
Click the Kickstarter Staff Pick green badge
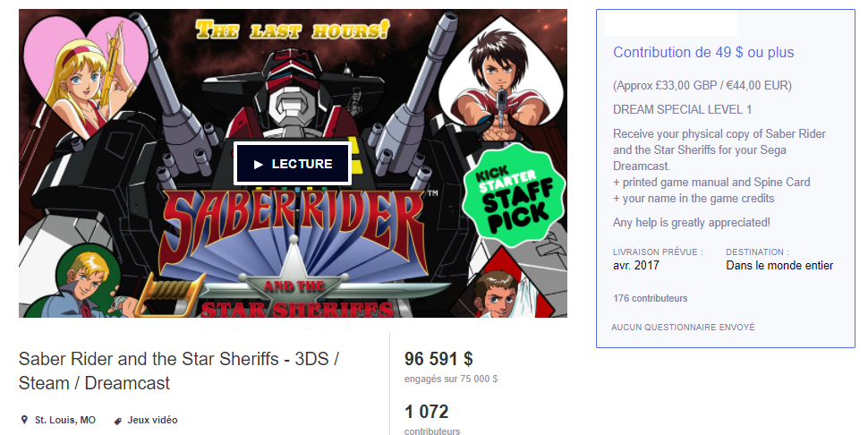click(x=515, y=195)
